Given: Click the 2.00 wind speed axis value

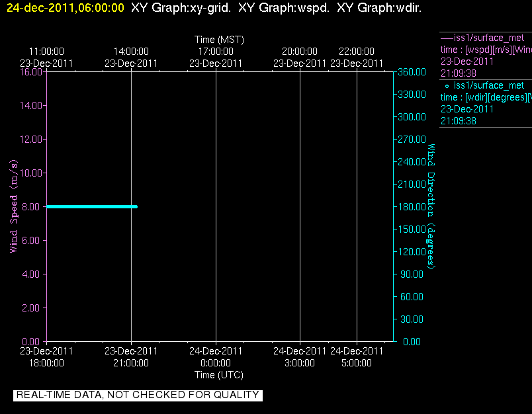Looking at the screenshot, I should (x=31, y=308).
